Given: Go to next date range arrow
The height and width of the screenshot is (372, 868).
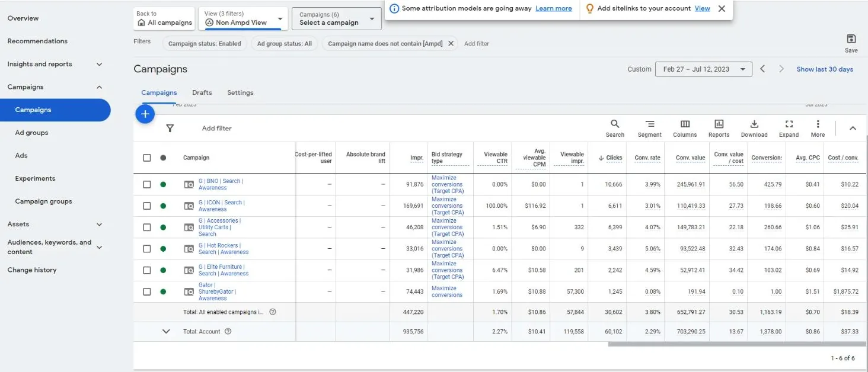Looking at the screenshot, I should (x=781, y=69).
